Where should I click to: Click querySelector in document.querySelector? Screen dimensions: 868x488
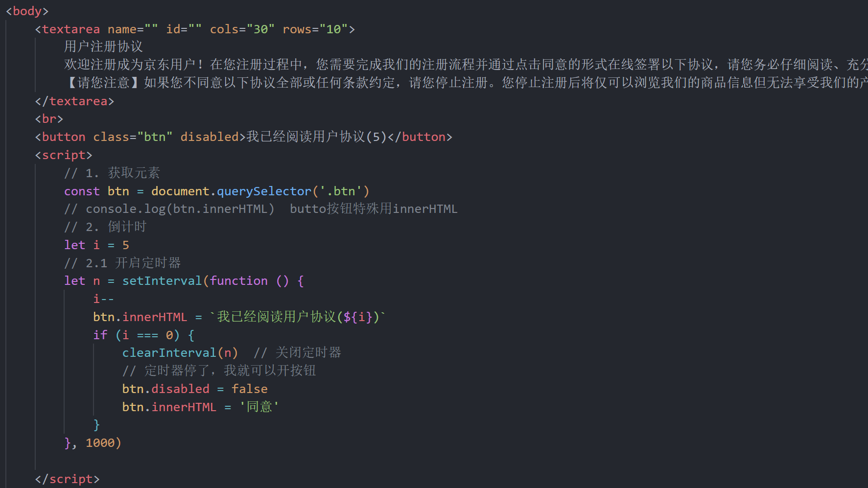(x=264, y=191)
